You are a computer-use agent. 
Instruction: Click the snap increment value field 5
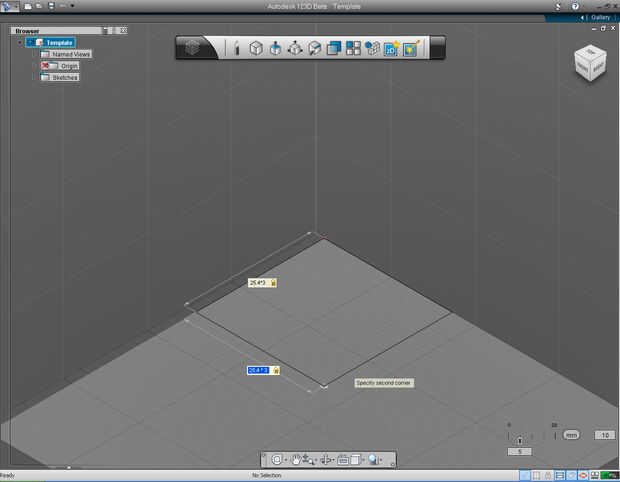click(x=520, y=452)
